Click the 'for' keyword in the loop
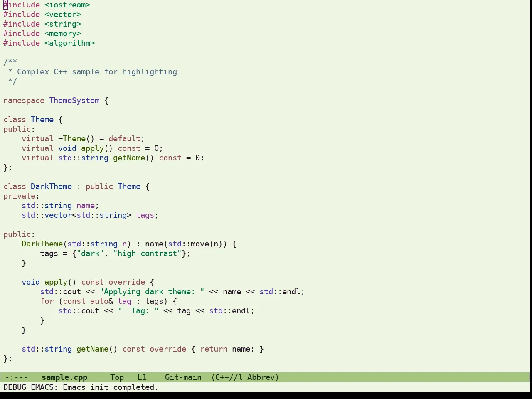The image size is (532, 399). pos(47,301)
